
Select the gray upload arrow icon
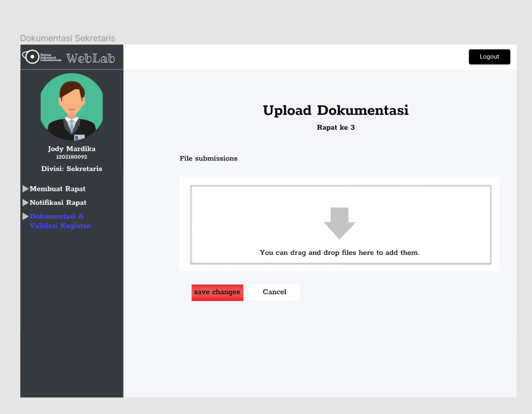[x=338, y=223]
